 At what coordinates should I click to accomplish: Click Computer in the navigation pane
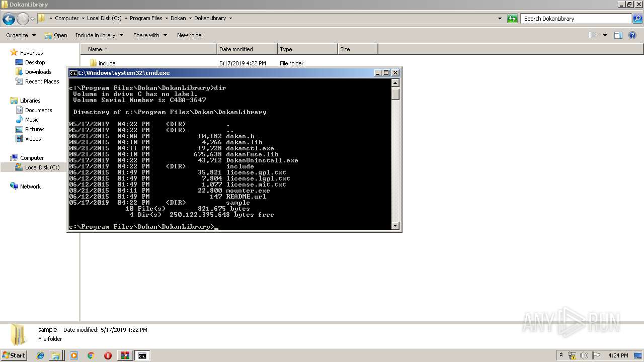click(x=32, y=158)
